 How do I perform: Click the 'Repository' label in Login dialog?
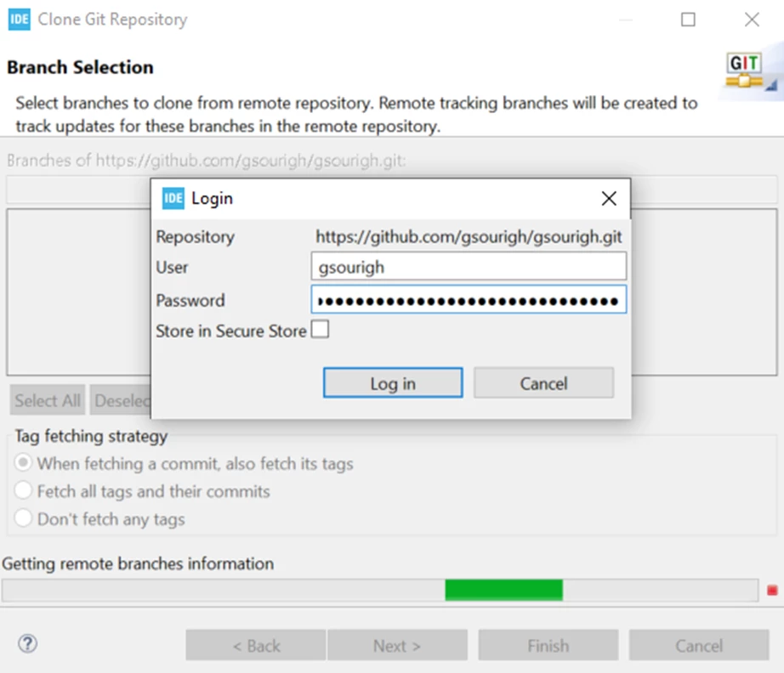pyautogui.click(x=195, y=237)
